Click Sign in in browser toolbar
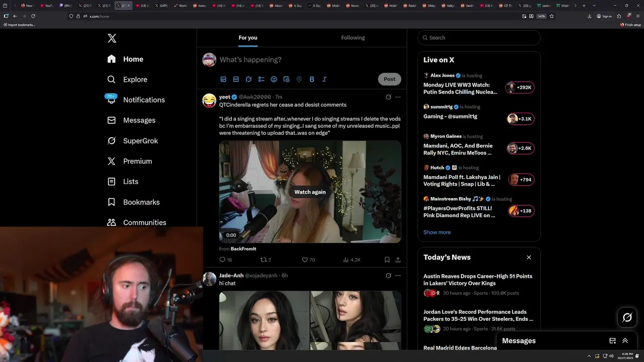This screenshot has width=644, height=362. [x=604, y=16]
